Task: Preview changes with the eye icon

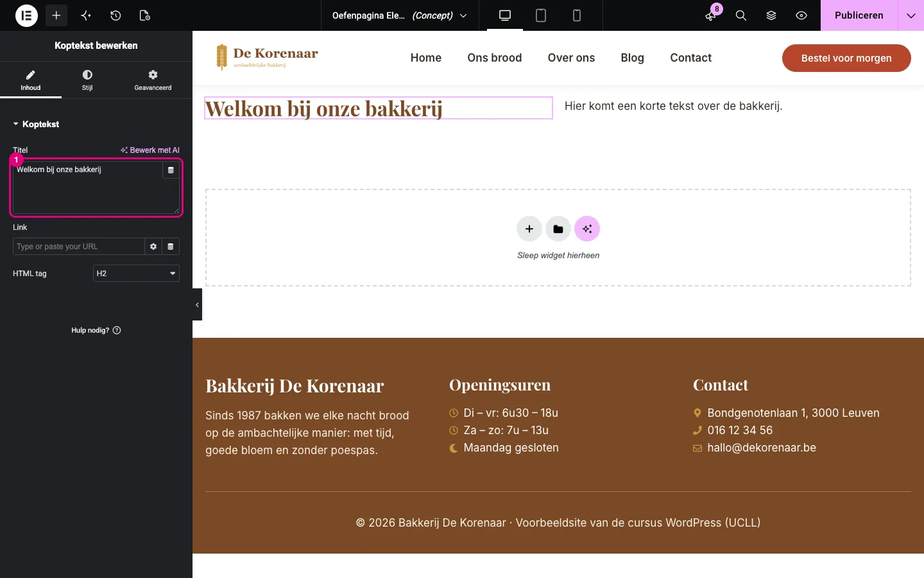Action: tap(801, 15)
